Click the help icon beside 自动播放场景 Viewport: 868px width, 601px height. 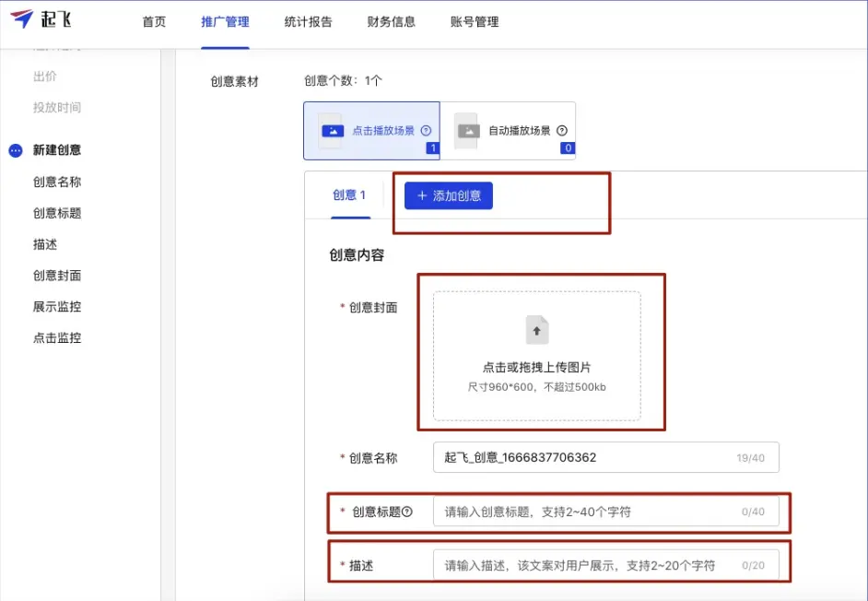pyautogui.click(x=562, y=131)
